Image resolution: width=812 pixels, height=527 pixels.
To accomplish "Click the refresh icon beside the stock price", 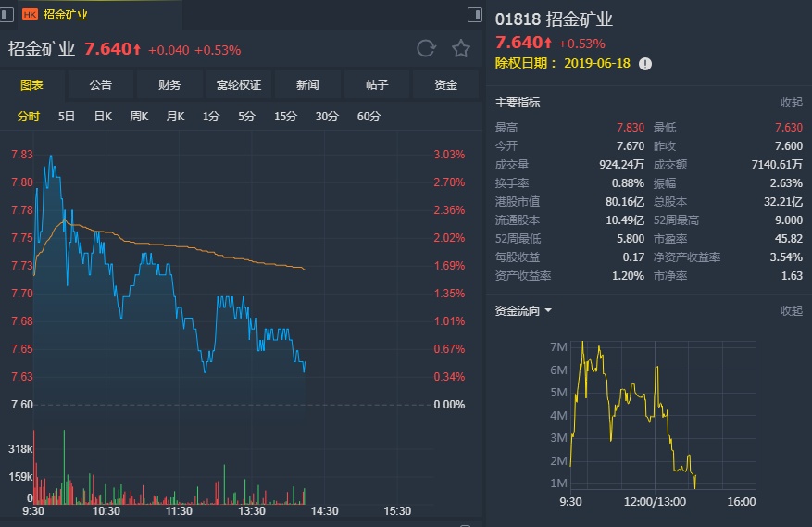I will pyautogui.click(x=426, y=49).
